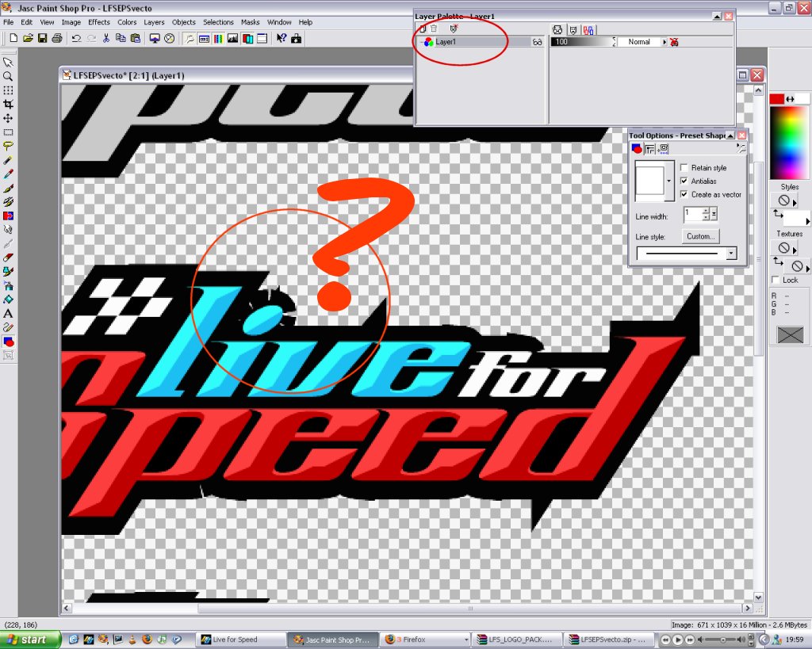The height and width of the screenshot is (649, 812).
Task: Select the Clone Brush tool
Action: (8, 202)
